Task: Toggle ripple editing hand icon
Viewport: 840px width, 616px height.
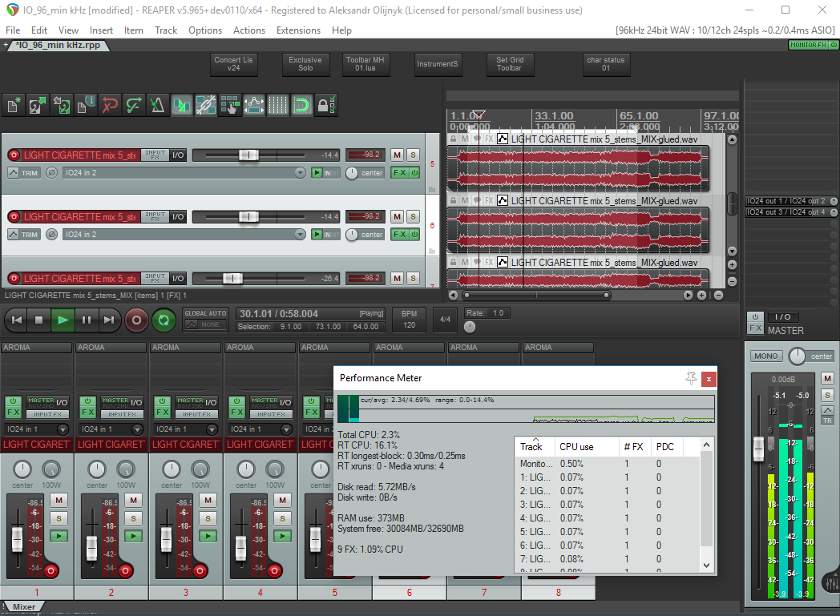Action: [x=230, y=105]
